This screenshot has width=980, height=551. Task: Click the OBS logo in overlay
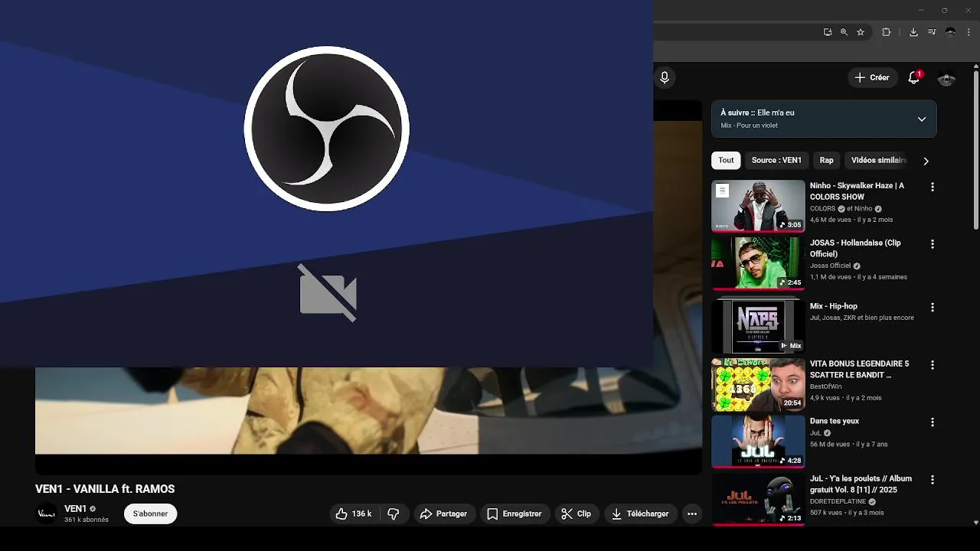(327, 129)
